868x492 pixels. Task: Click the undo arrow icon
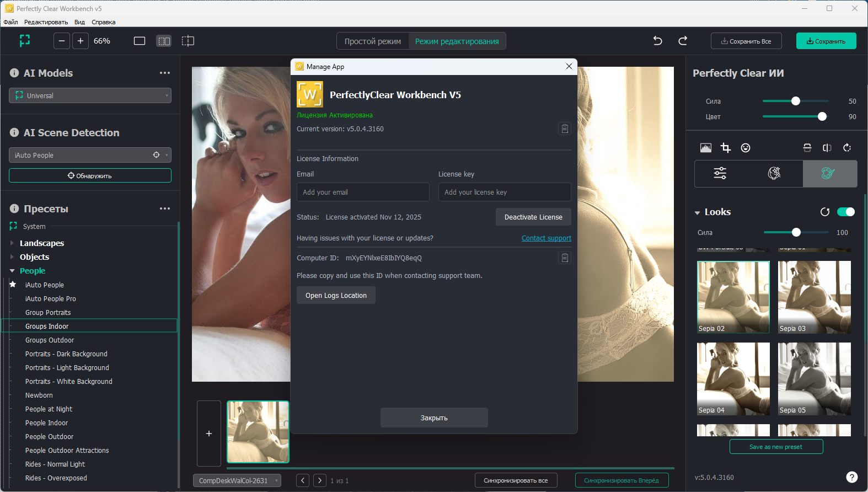(x=657, y=41)
